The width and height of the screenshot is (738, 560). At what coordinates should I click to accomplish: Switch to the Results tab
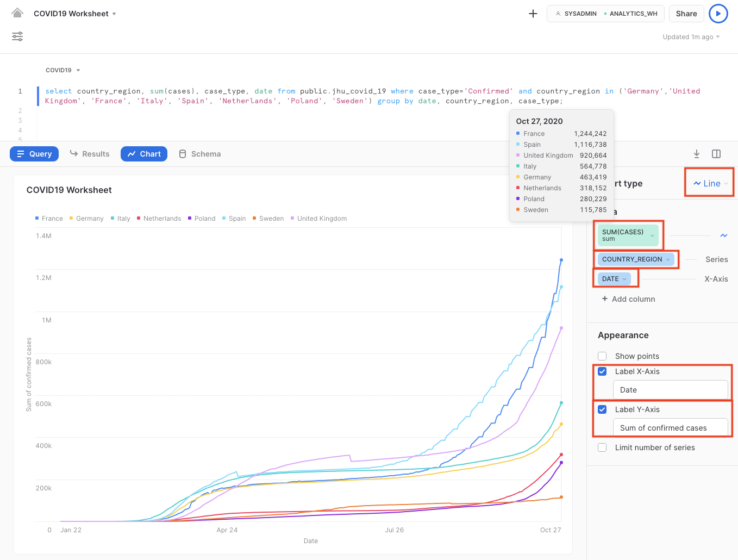[x=90, y=154]
